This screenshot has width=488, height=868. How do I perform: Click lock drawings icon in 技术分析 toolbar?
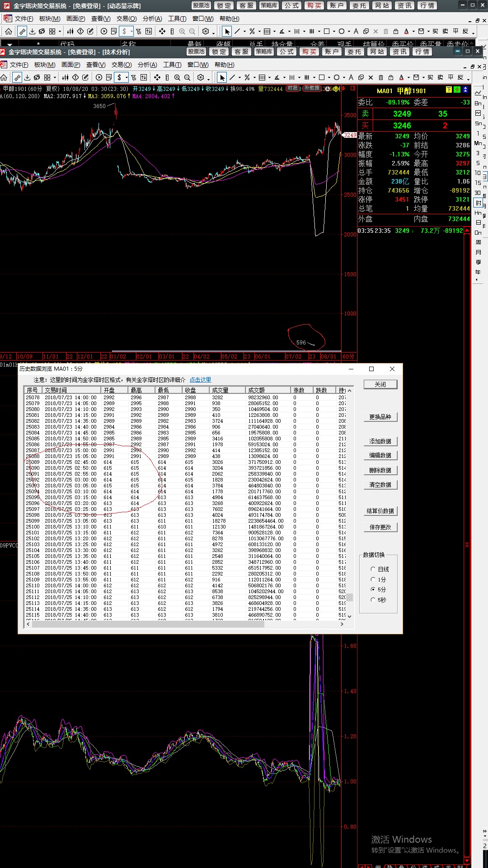point(391,77)
